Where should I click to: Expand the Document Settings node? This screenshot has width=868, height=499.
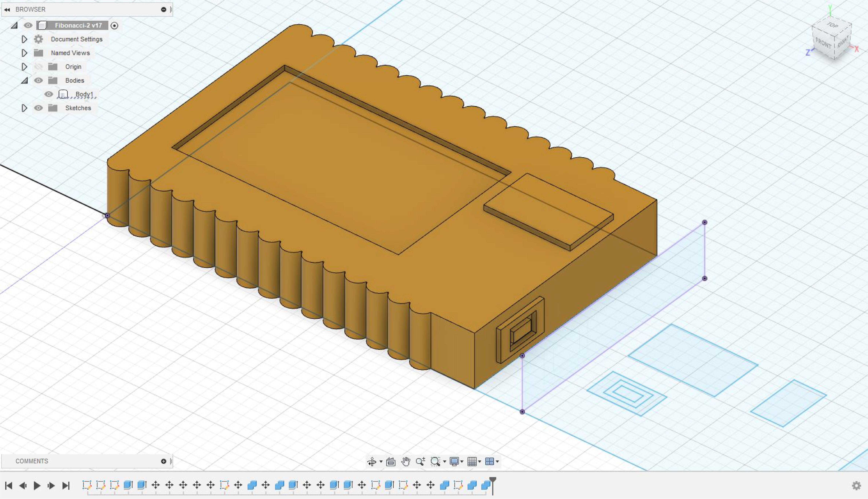tap(24, 39)
